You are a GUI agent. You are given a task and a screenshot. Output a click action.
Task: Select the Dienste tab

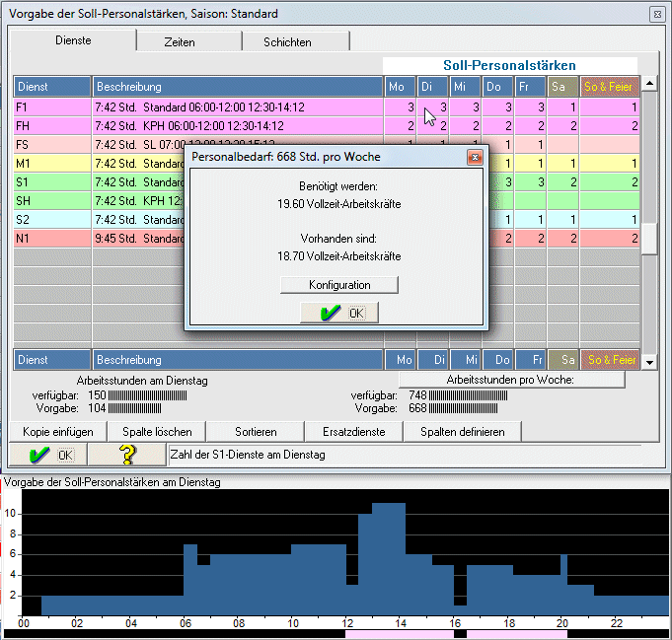pos(72,41)
